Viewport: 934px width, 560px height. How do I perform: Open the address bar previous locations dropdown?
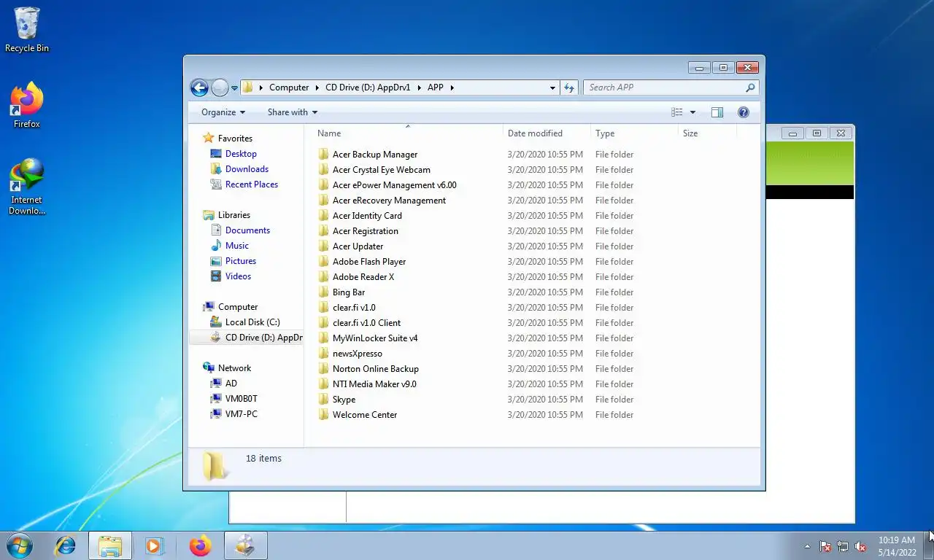point(552,87)
